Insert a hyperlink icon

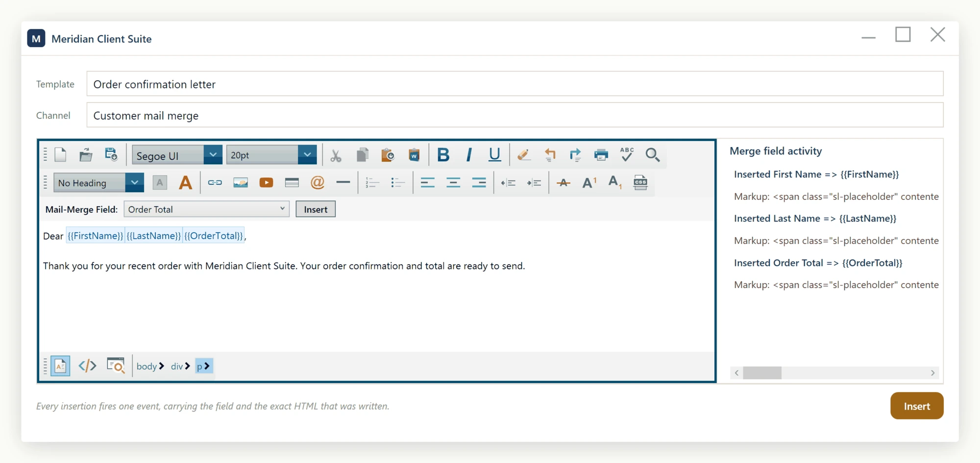[215, 183]
